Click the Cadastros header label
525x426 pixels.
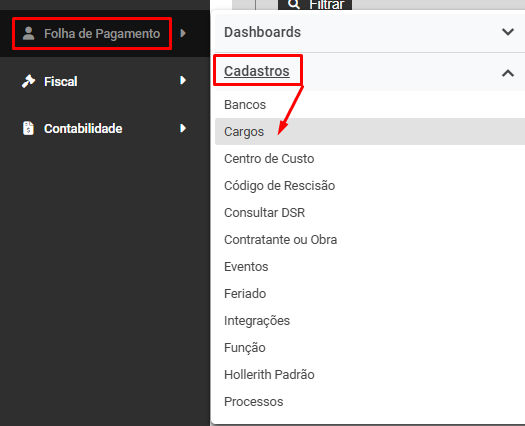point(257,71)
